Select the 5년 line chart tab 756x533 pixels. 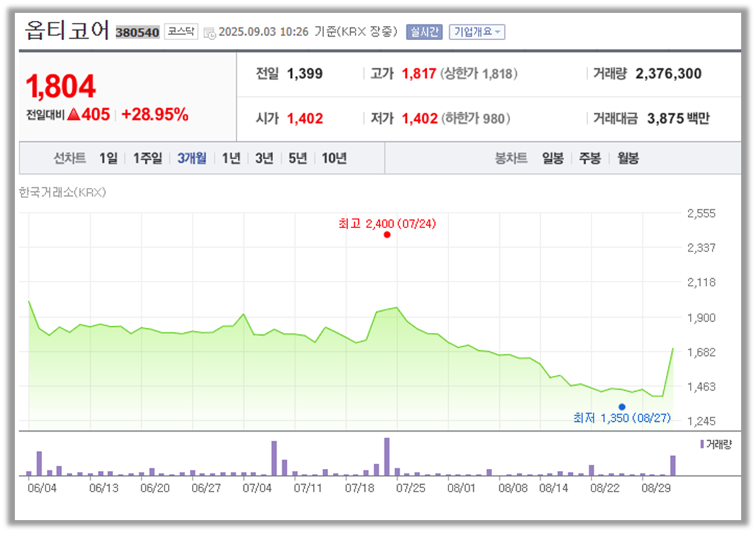click(x=297, y=158)
